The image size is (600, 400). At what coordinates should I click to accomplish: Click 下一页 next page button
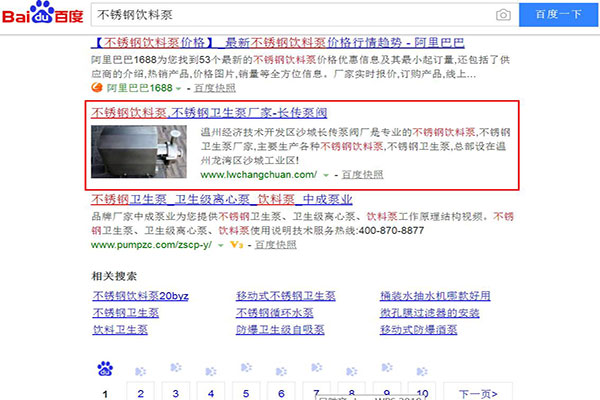pyautogui.click(x=478, y=391)
